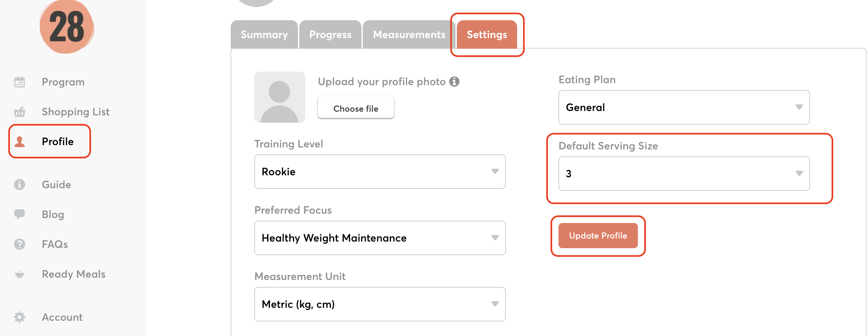Click the Ready Meals bowl icon
The image size is (868, 336).
[x=20, y=274]
